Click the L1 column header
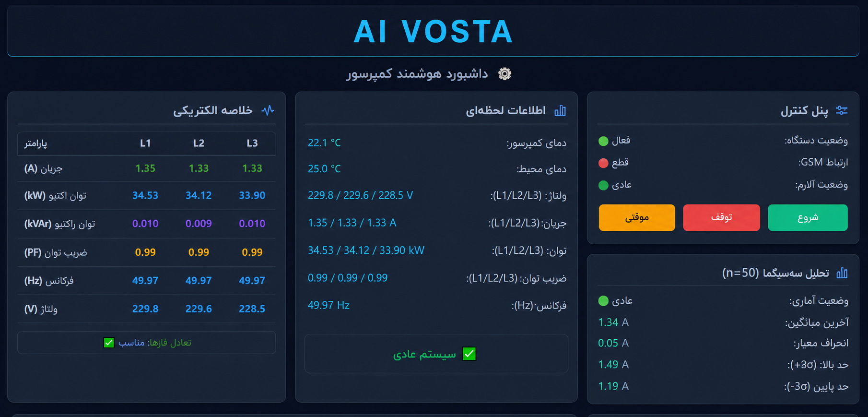 tap(145, 143)
